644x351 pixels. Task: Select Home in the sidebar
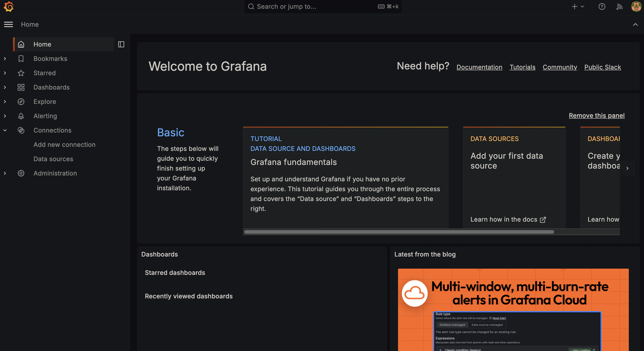tap(64, 44)
